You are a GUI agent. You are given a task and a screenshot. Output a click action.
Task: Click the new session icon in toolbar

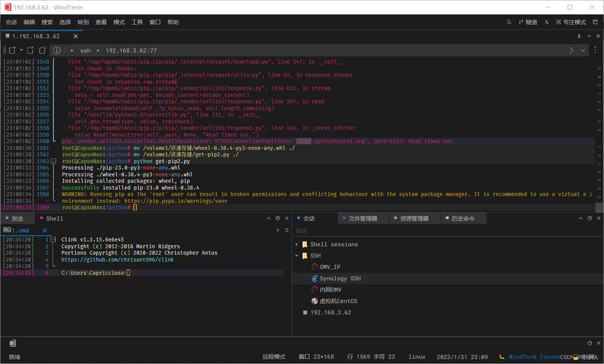click(x=12, y=50)
